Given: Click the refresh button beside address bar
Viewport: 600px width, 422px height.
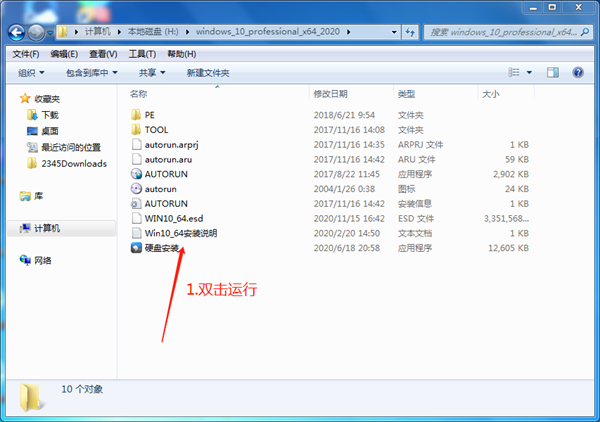Looking at the screenshot, I should point(410,32).
